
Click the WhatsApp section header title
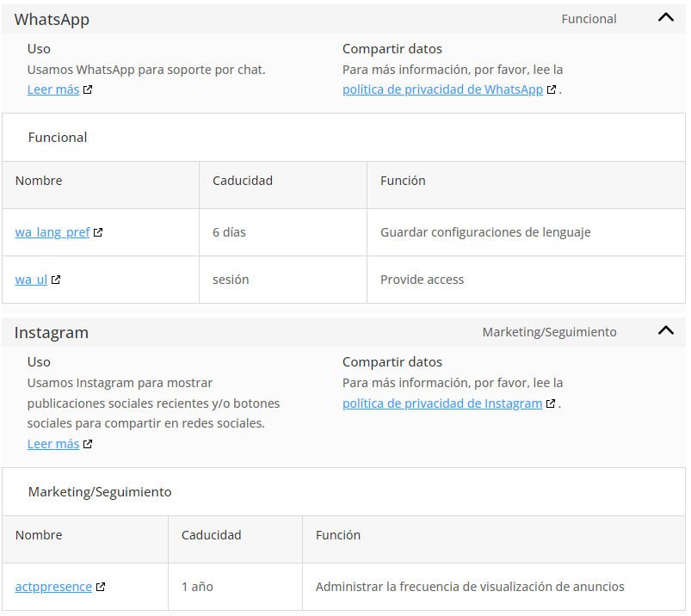(x=52, y=20)
